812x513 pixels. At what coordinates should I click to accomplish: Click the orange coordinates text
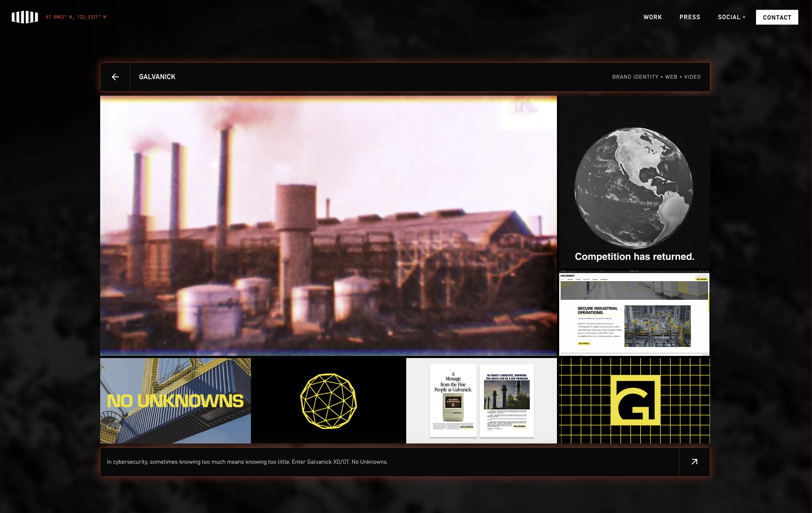(x=76, y=17)
